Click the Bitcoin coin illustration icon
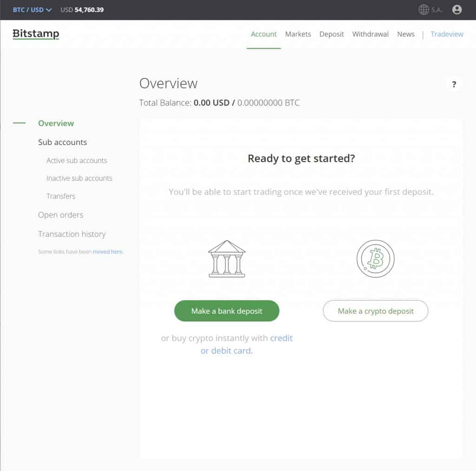This screenshot has width=476, height=471. 375,259
